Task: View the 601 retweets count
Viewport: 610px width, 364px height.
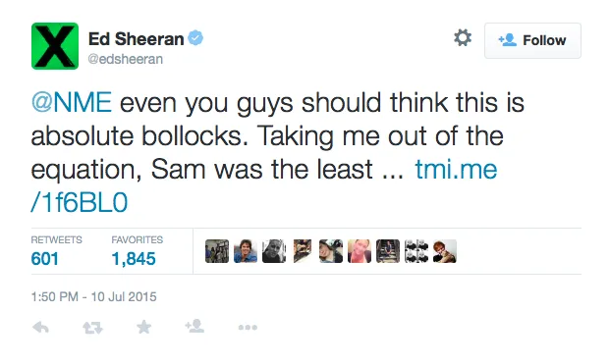Action: click(x=45, y=259)
